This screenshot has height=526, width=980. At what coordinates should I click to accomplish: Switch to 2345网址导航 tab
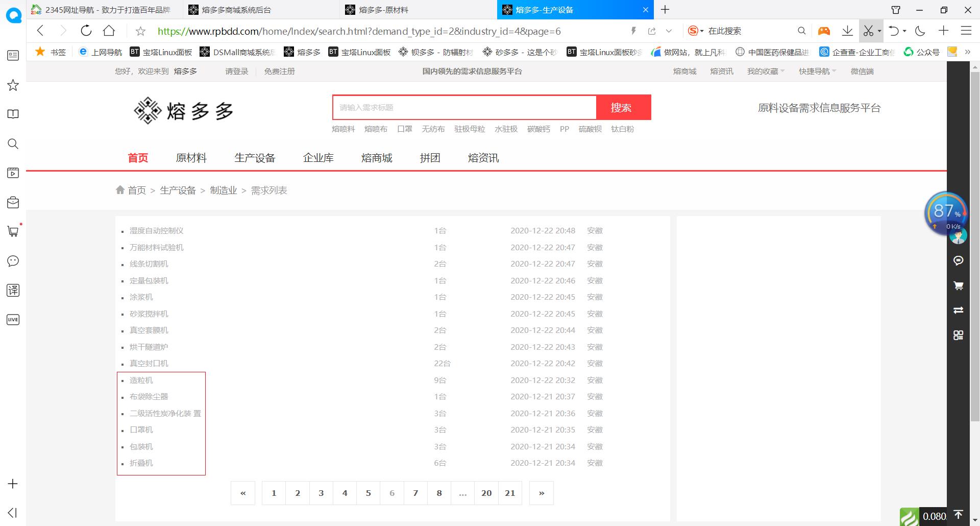(105, 10)
